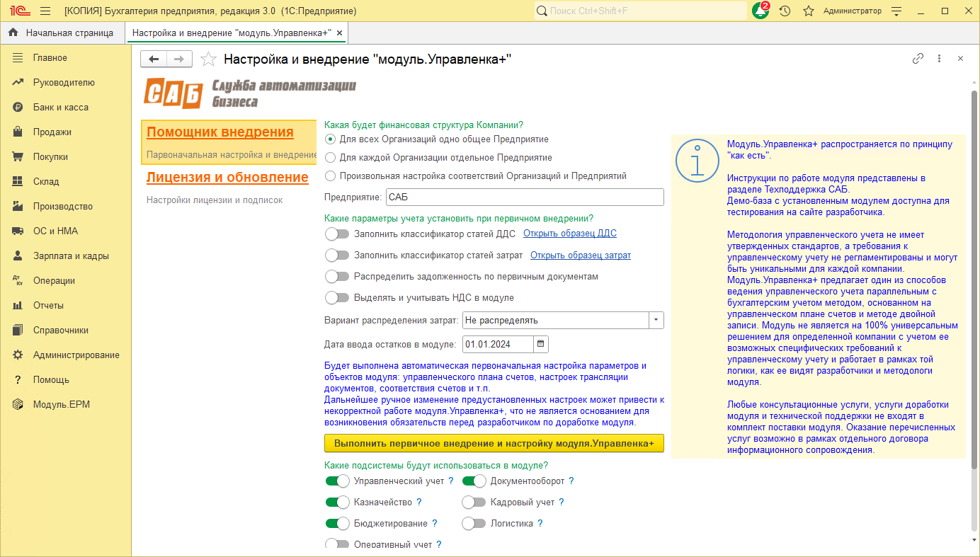
Task: Add this form to favorites with the star
Action: [x=208, y=59]
